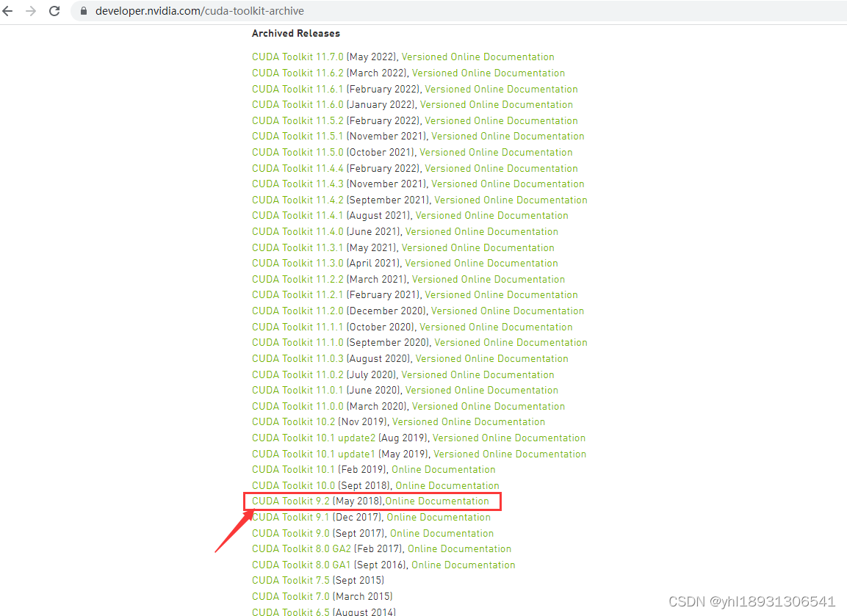The width and height of the screenshot is (847, 616).
Task: Open CUDA Toolkit 11.1.1 link
Action: pos(297,327)
